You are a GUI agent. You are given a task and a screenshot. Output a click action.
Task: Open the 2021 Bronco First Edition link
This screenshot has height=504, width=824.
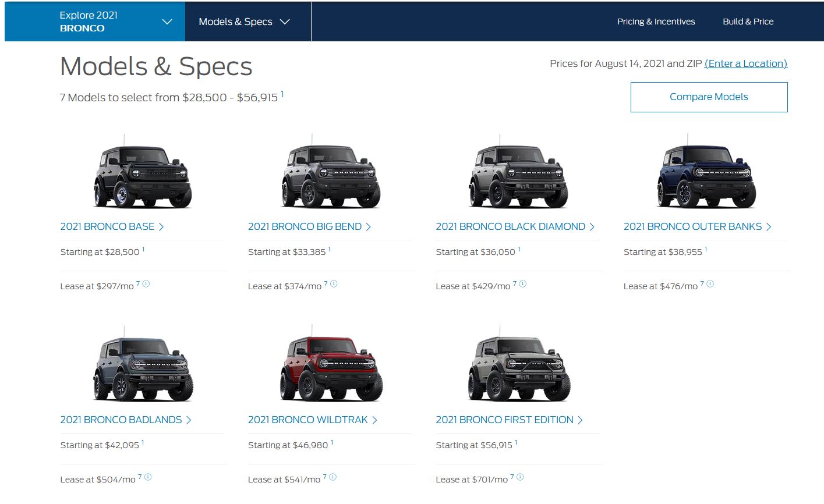(x=510, y=420)
